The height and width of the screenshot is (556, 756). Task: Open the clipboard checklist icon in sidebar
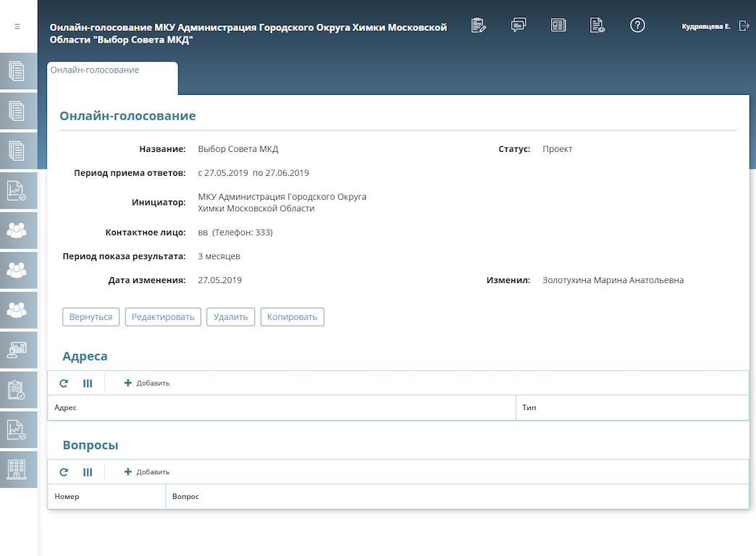[x=17, y=389]
